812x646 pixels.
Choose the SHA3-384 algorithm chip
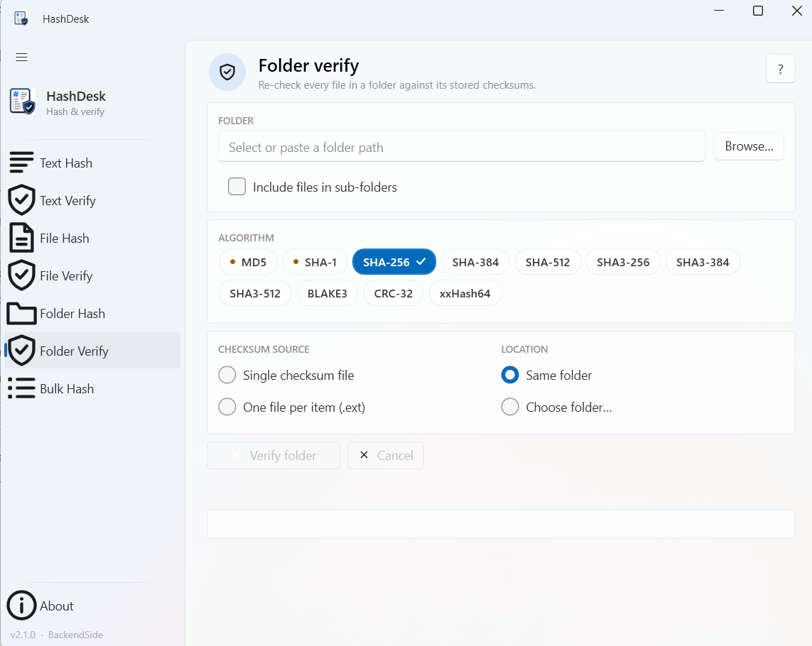click(x=703, y=262)
